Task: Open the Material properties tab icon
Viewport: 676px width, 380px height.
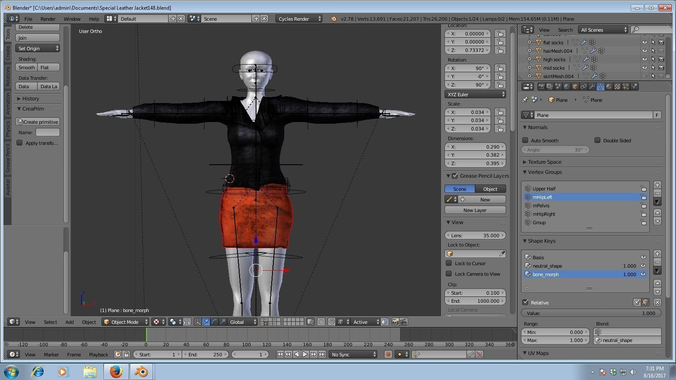Action: 609,87
